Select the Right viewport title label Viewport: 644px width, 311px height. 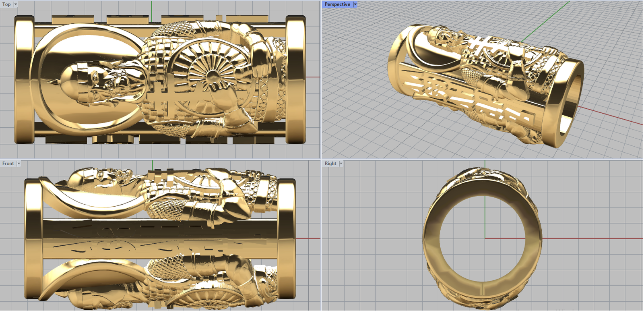tap(330, 164)
